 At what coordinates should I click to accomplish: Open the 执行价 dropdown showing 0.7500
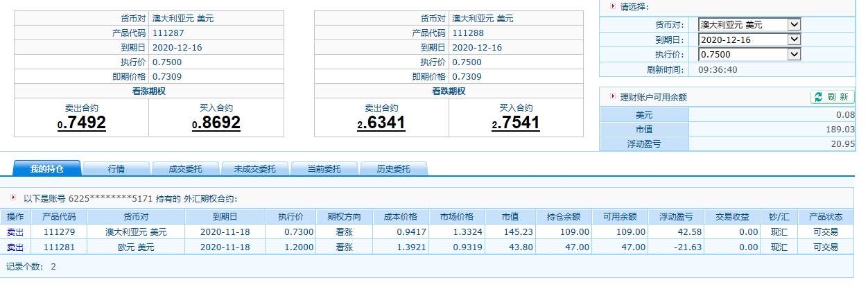[749, 54]
